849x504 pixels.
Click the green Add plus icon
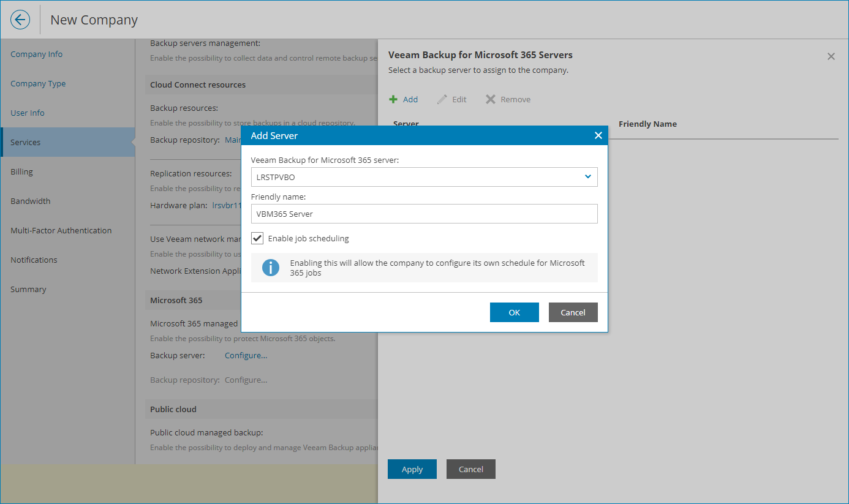(x=393, y=99)
